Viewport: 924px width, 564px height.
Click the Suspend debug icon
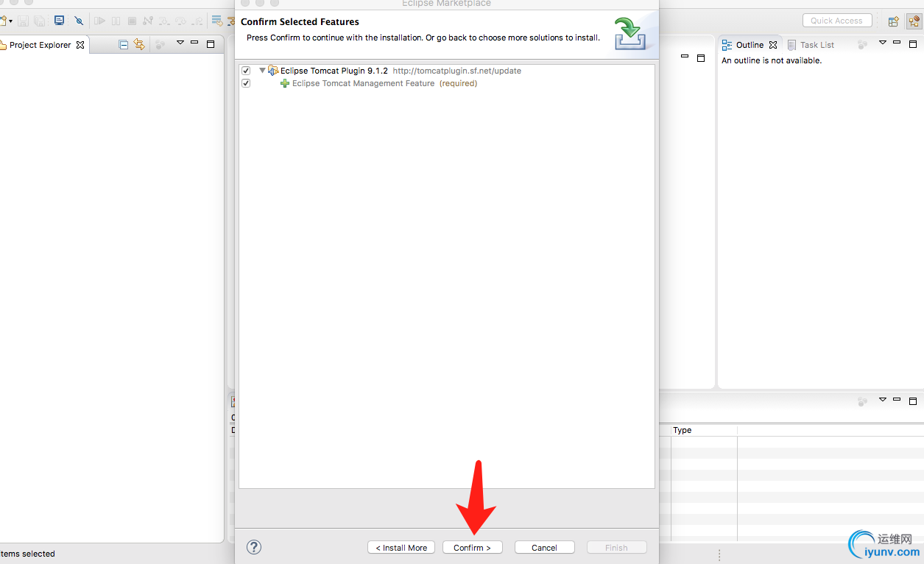[116, 21]
